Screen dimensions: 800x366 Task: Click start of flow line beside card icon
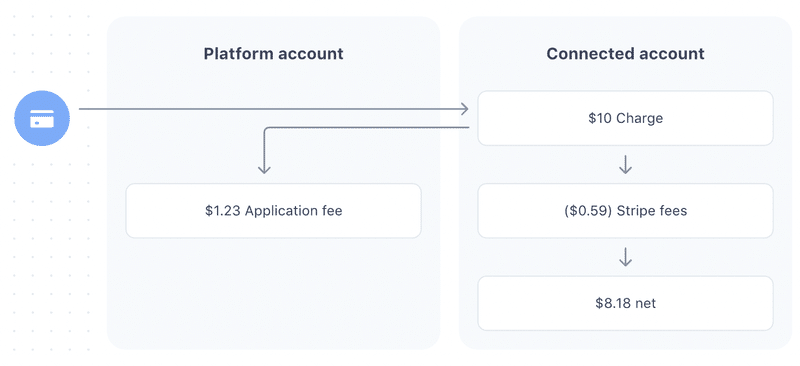coord(84,109)
